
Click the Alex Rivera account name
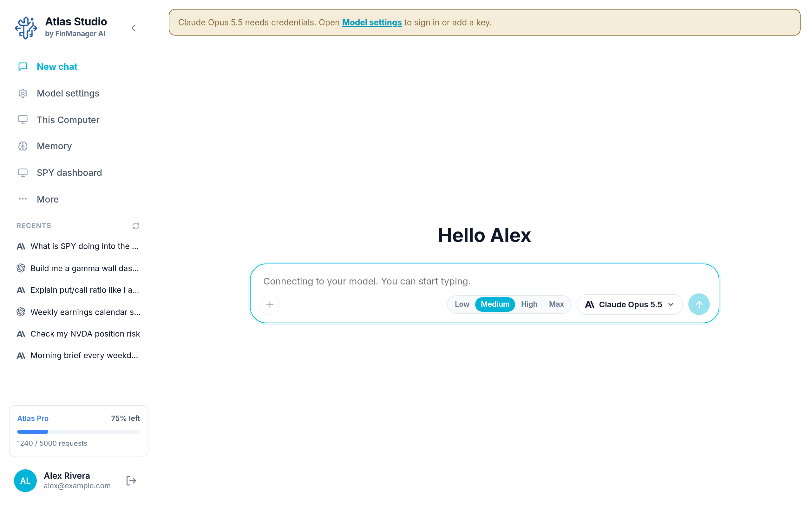67,476
